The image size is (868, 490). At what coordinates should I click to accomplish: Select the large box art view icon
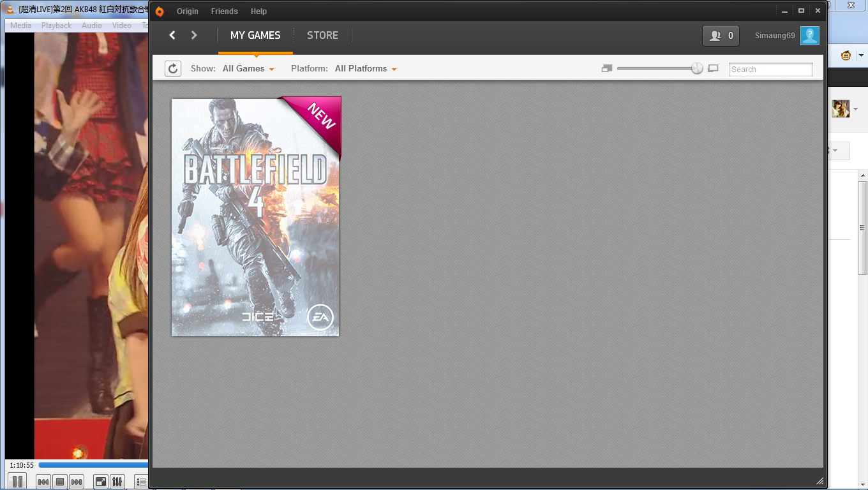click(x=713, y=68)
